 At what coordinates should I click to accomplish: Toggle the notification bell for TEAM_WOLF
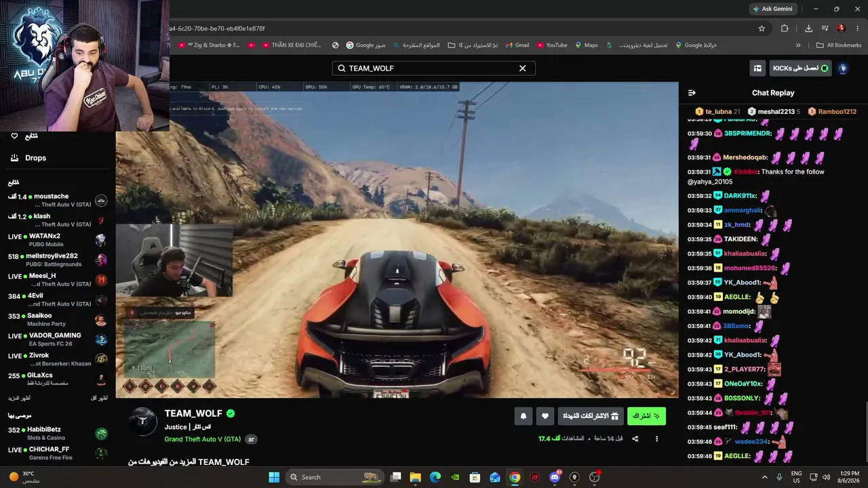click(524, 416)
